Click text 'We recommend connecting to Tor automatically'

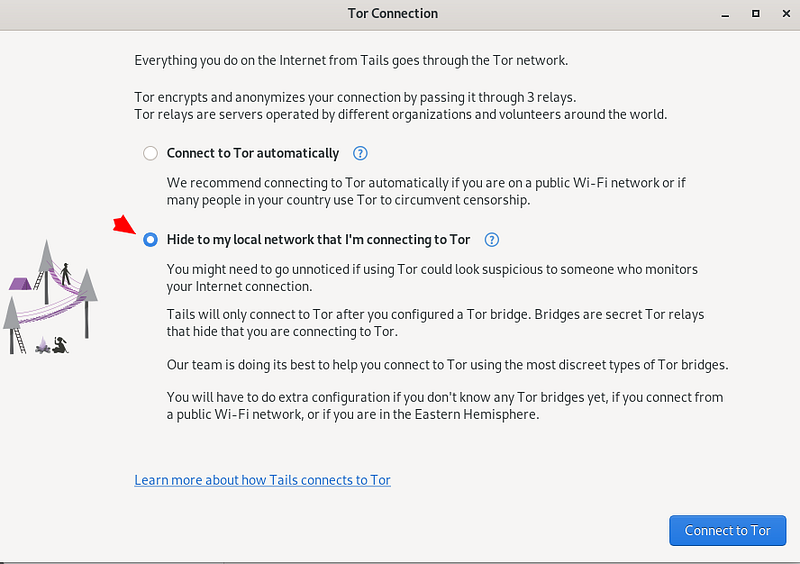tap(308, 183)
